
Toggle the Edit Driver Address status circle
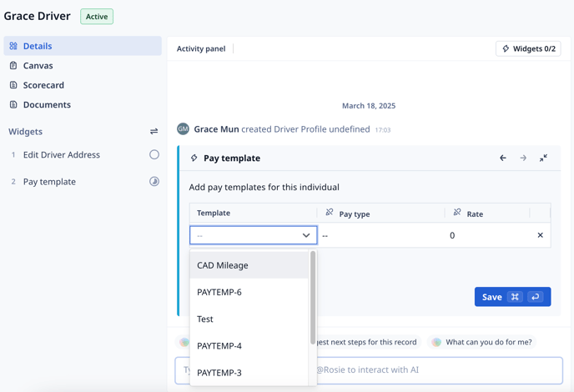coord(154,154)
